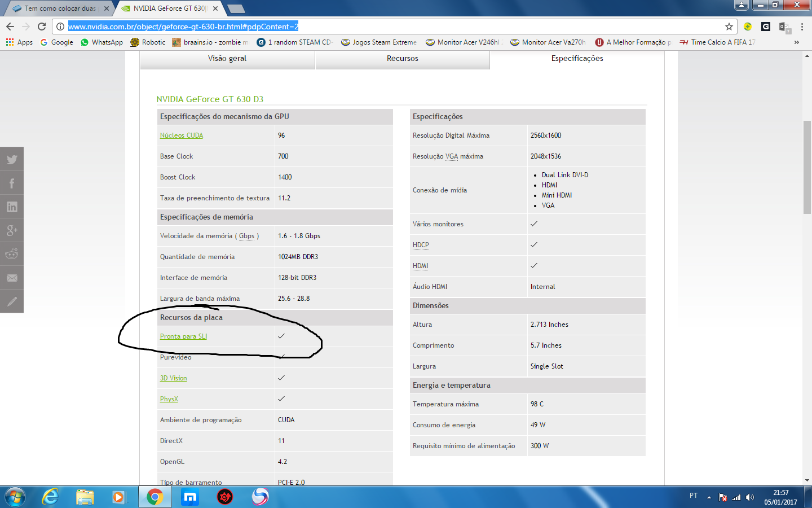Viewport: 812px width, 508px height.
Task: Open PhysX link
Action: coord(169,399)
